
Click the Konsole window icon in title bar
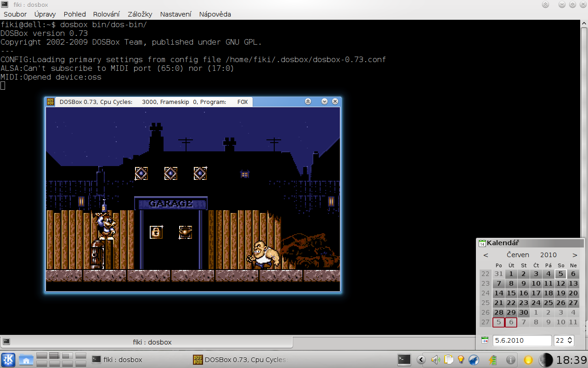pyautogui.click(x=4, y=4)
